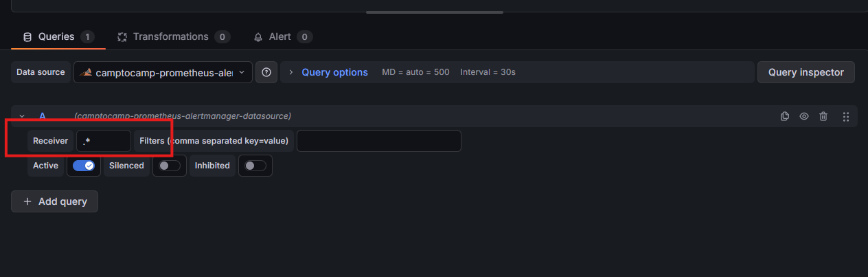Turn on the Inhibited toggle
This screenshot has width=868, height=277.
click(255, 166)
